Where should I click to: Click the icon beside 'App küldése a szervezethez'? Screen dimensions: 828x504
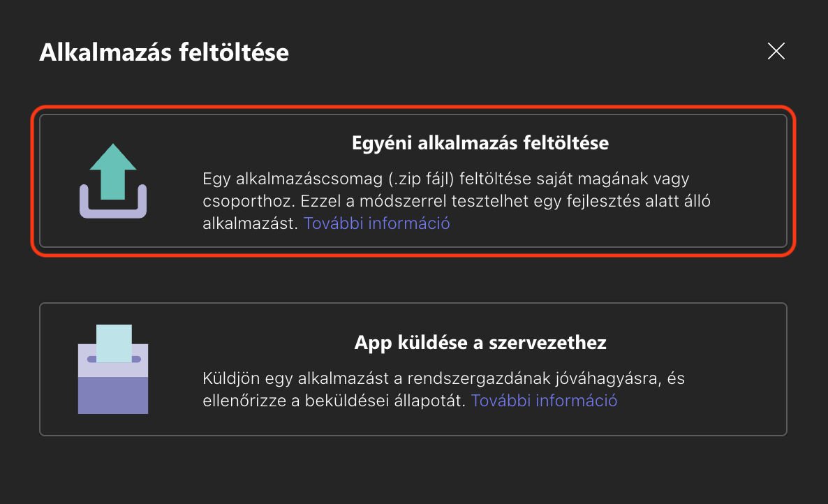click(x=112, y=370)
